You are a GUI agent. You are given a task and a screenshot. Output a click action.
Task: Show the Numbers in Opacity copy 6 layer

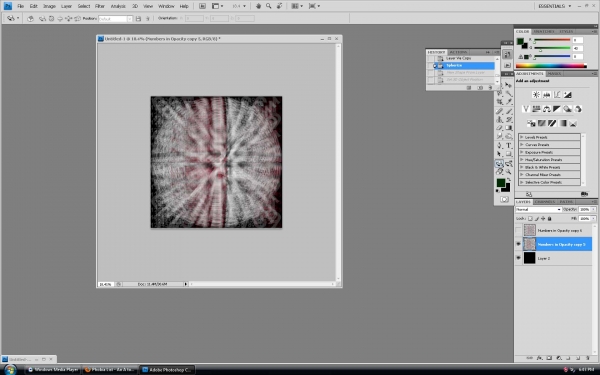click(518, 230)
